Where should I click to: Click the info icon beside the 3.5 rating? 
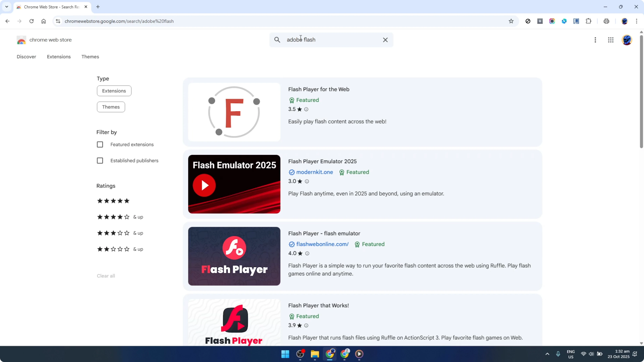(x=306, y=109)
